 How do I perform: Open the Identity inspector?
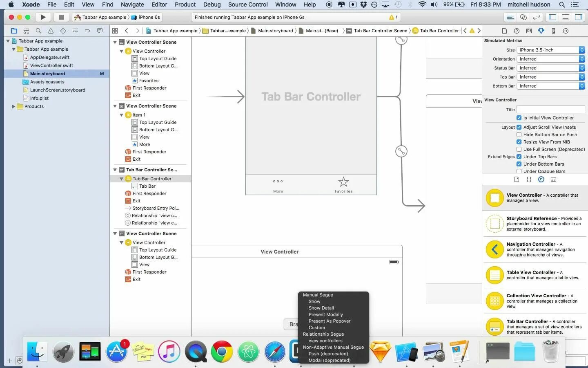pos(529,31)
